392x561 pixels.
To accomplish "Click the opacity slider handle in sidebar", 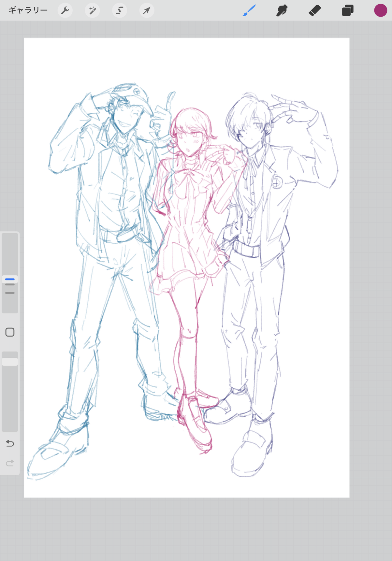I will click(x=10, y=362).
